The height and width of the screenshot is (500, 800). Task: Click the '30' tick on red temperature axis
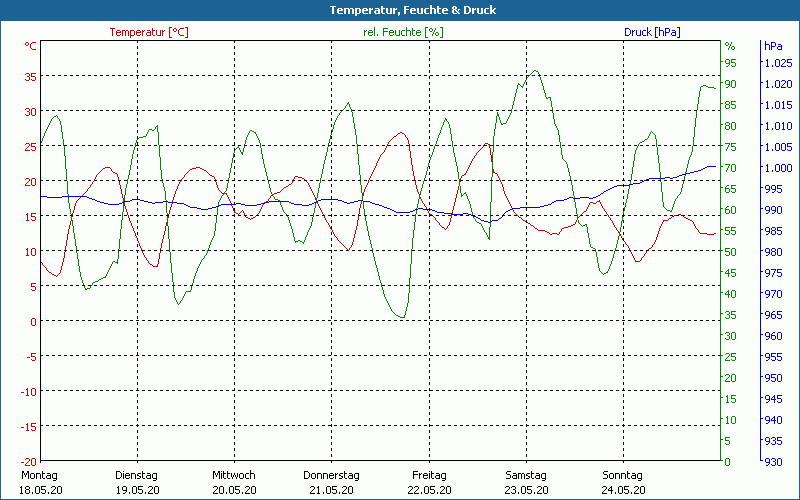pyautogui.click(x=30, y=111)
